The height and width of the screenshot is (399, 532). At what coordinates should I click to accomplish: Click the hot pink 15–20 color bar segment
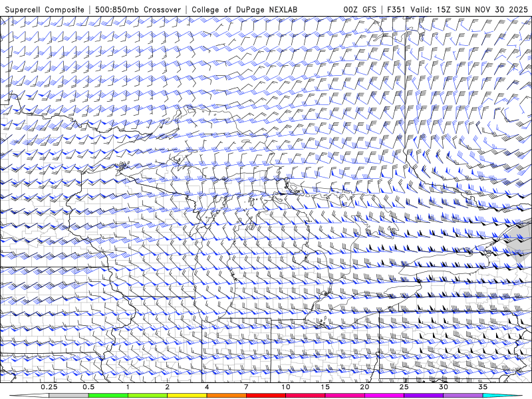pos(344,396)
